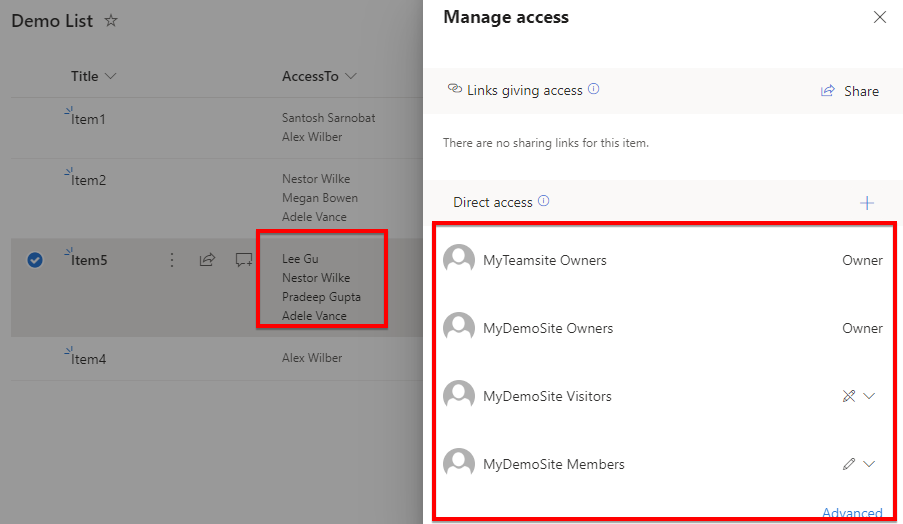Uncheck the selected Item5 checkbox
The width and height of the screenshot is (903, 524).
click(x=35, y=260)
